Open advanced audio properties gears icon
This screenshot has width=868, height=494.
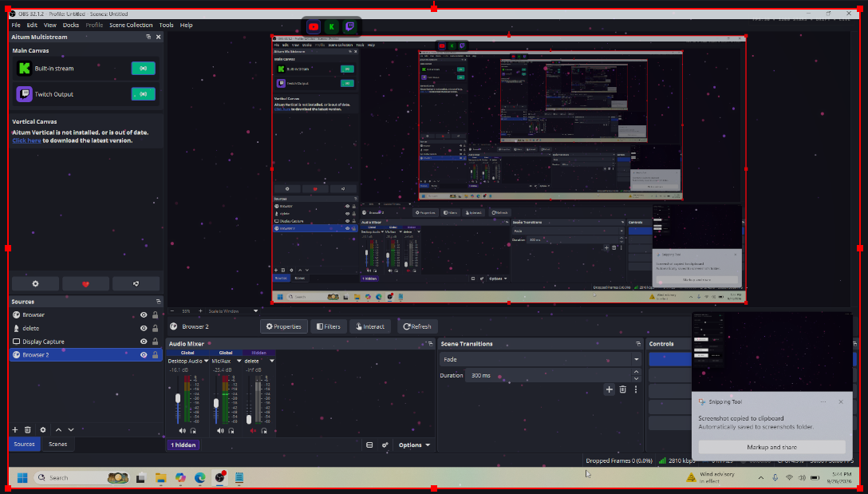tap(385, 445)
